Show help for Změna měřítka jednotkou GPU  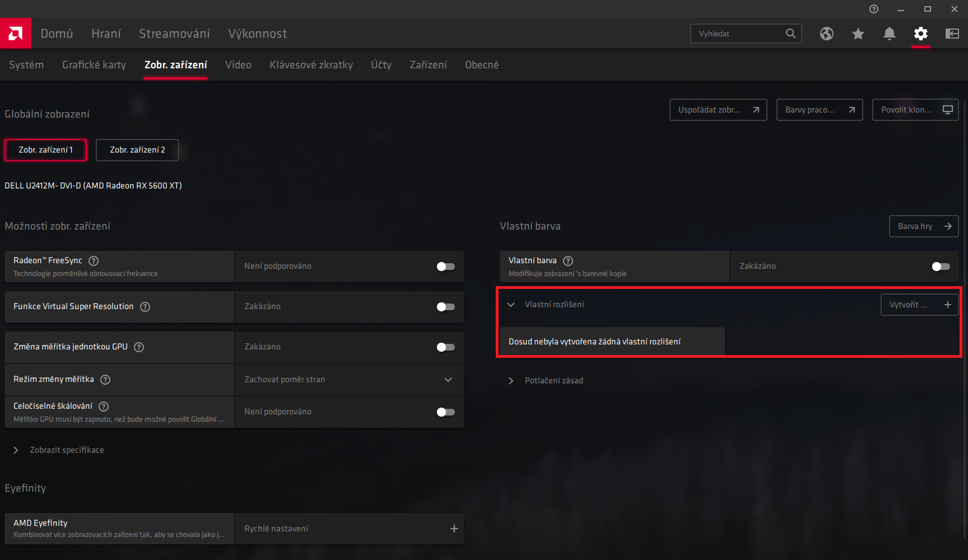click(x=139, y=347)
